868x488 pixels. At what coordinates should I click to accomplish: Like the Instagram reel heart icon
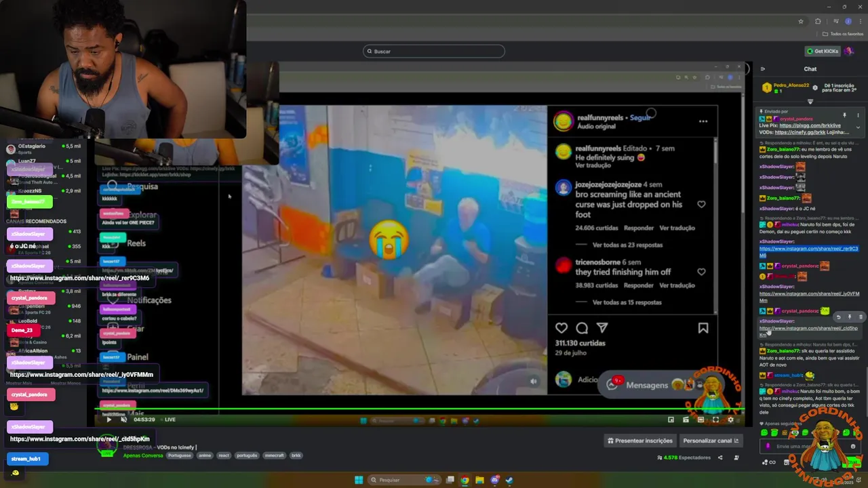coord(561,328)
